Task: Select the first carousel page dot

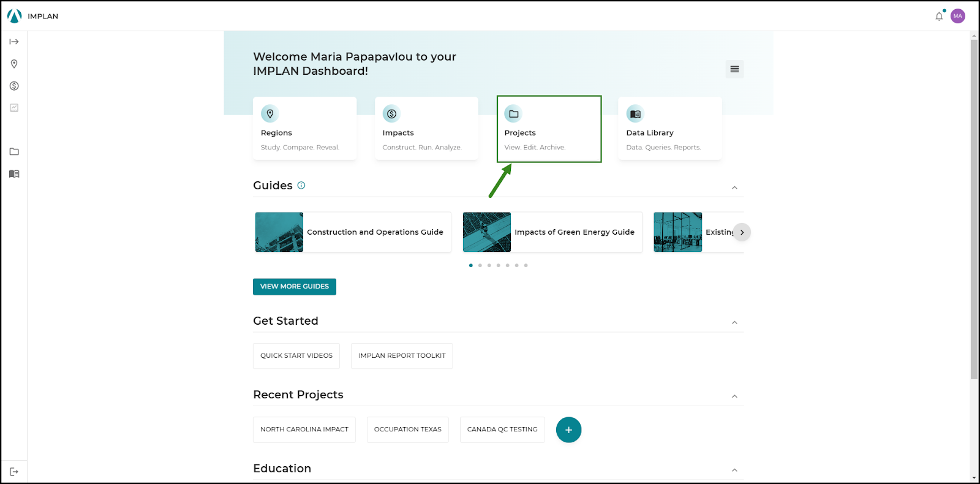Action: (470, 265)
